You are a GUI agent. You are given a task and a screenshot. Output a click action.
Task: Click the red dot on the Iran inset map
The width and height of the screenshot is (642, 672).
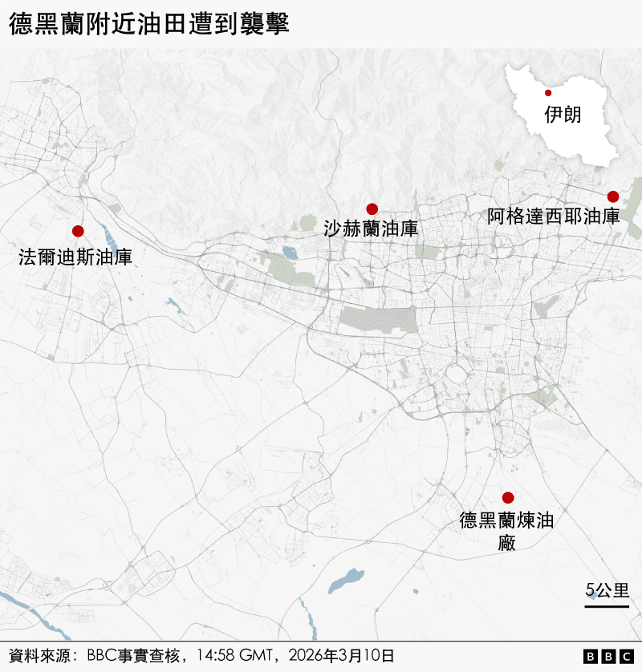(x=548, y=92)
